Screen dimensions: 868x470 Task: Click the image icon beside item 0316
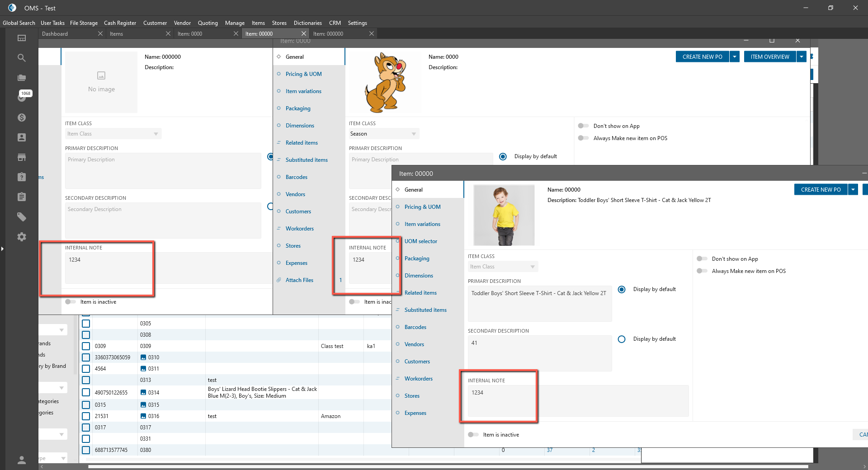143,416
